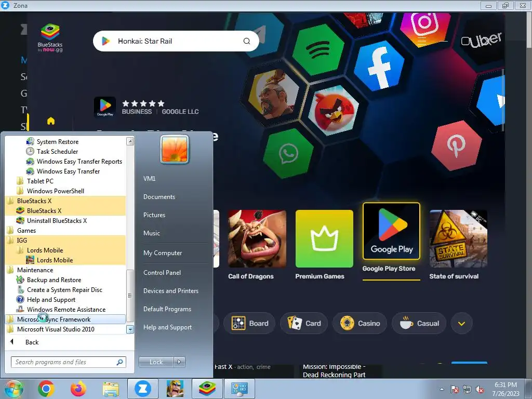532x399 pixels.
Task: Click the Start menu scroll up arrow
Action: [130, 141]
